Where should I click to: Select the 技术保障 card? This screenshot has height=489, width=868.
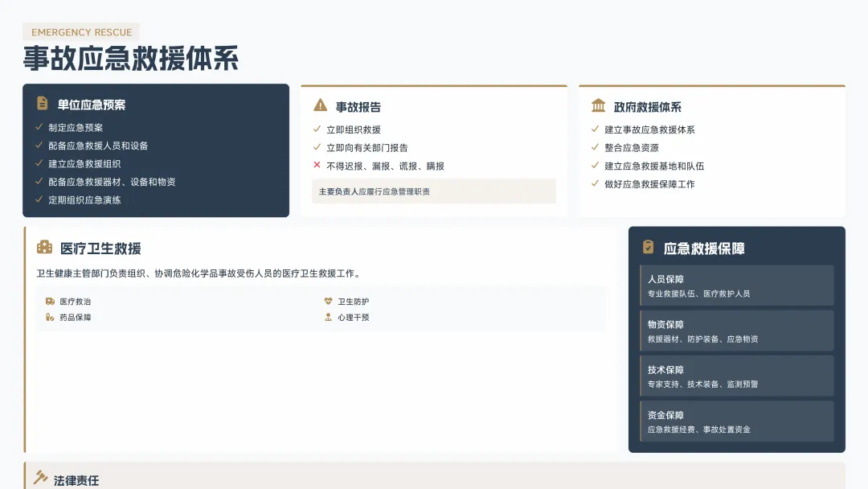(x=737, y=376)
